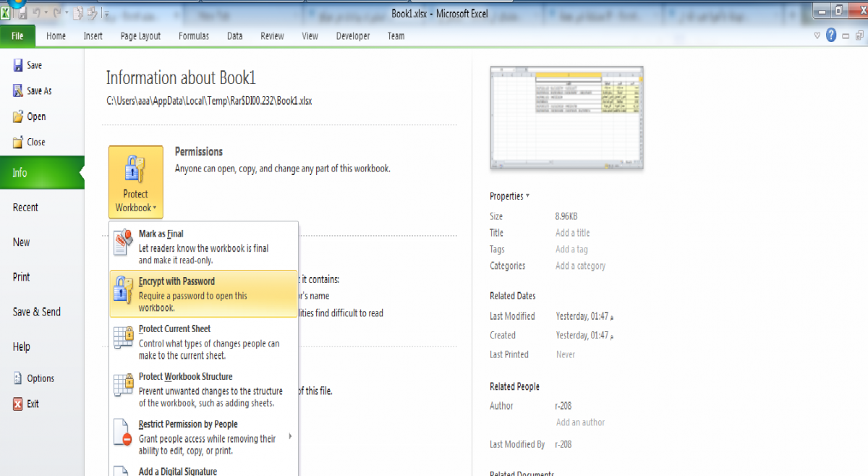This screenshot has width=868, height=476.
Task: Click the Protect Current Sheet grid icon
Action: coord(124,338)
